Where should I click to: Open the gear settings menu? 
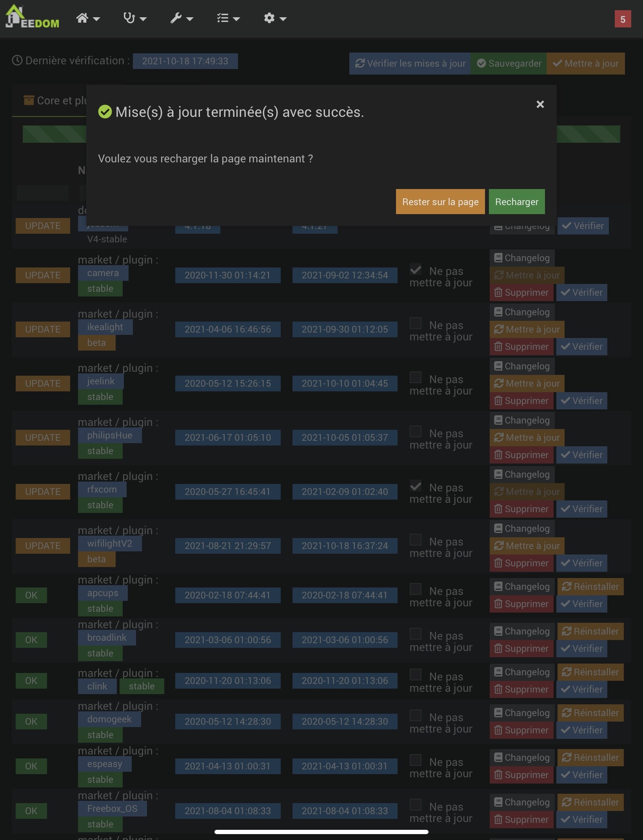click(275, 18)
